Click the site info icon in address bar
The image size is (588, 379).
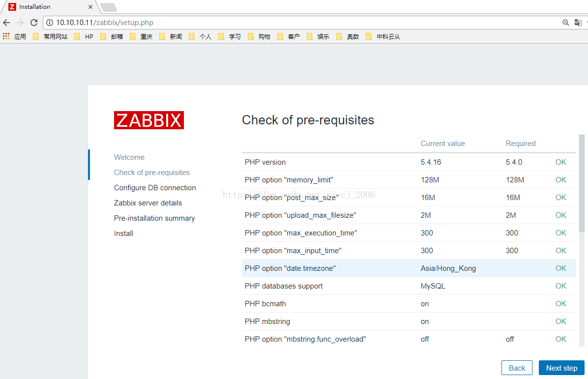50,23
